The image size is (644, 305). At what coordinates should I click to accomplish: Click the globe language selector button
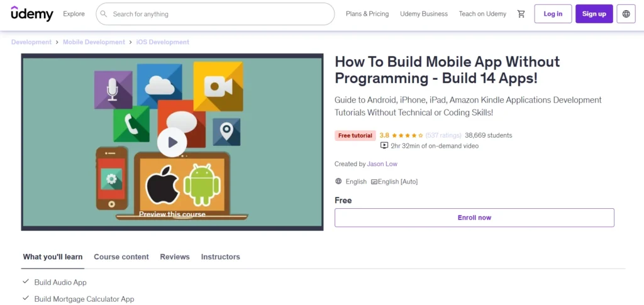pos(626,14)
